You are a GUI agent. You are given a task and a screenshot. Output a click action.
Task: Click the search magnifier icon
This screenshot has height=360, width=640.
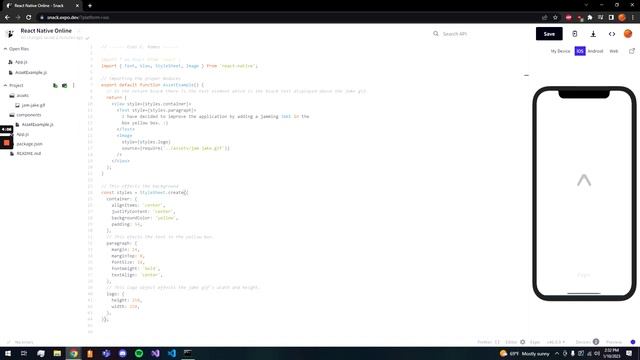(x=436, y=34)
